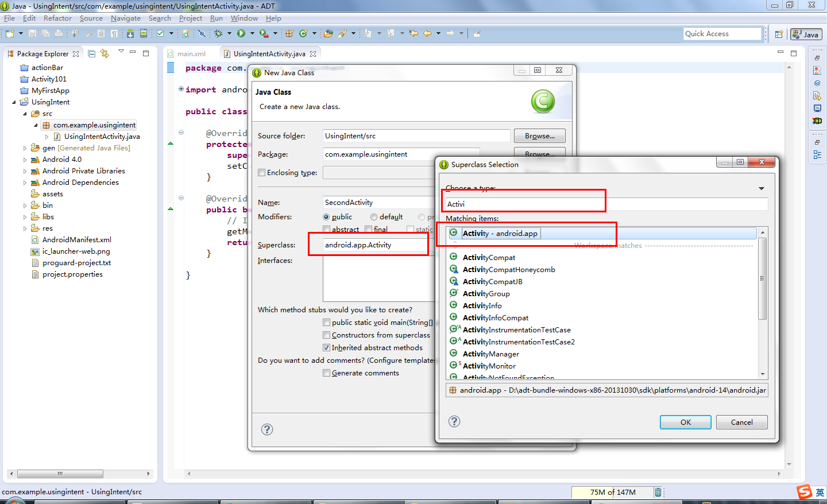Viewport: 827px width, 504px height.
Task: Uncheck Inherited abstract methods
Action: (327, 348)
